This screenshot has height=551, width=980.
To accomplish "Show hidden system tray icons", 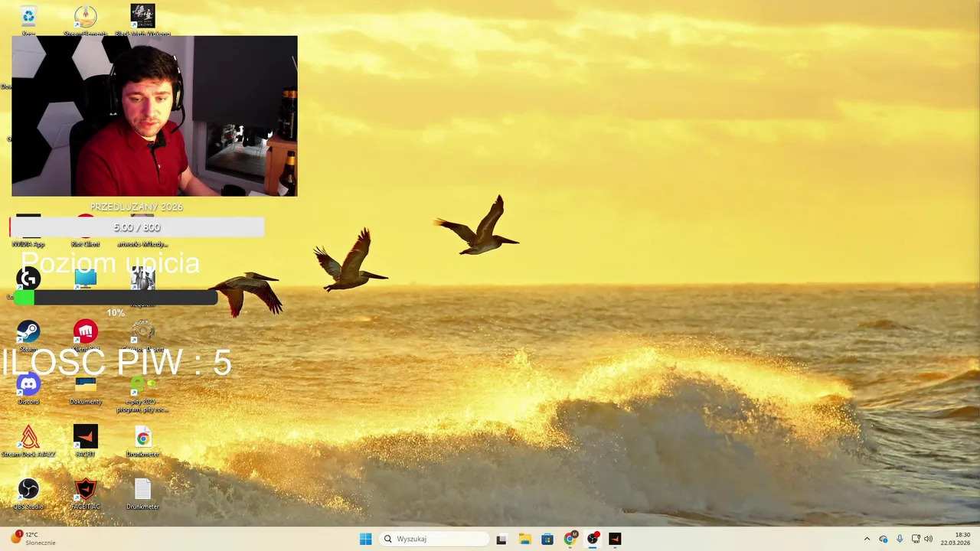I will 867,539.
